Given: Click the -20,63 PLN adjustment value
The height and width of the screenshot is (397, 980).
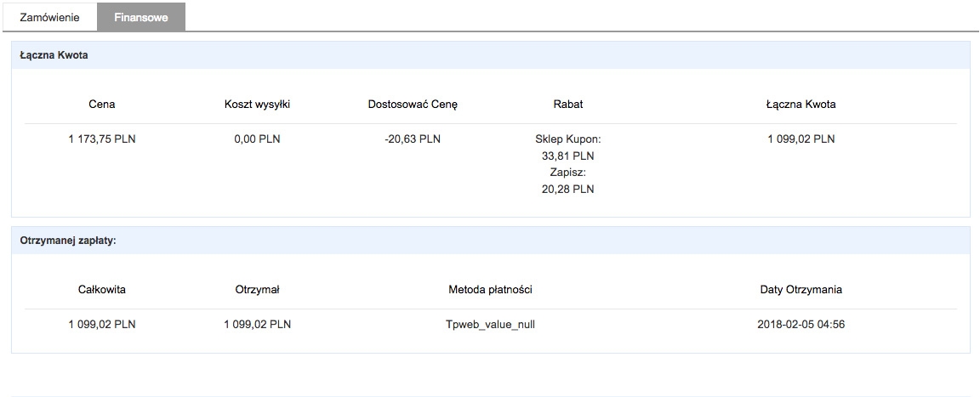Looking at the screenshot, I should (413, 139).
